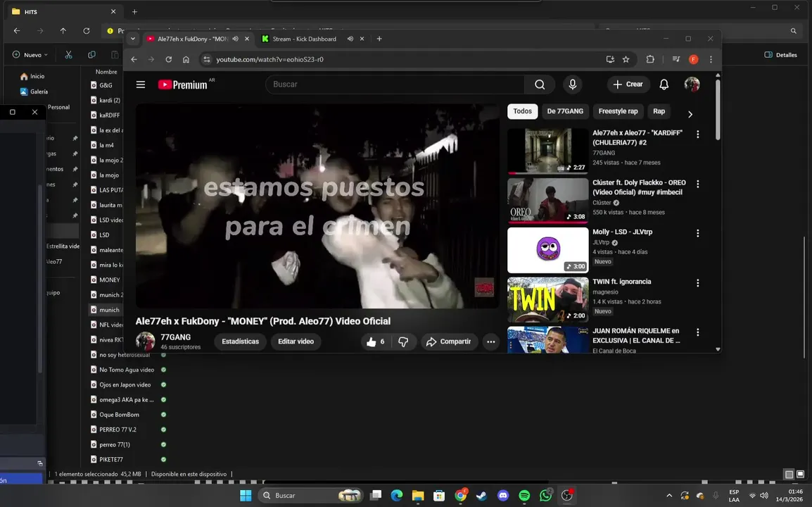
Task: Open the YouTube account avatar menu
Action: pyautogui.click(x=692, y=84)
